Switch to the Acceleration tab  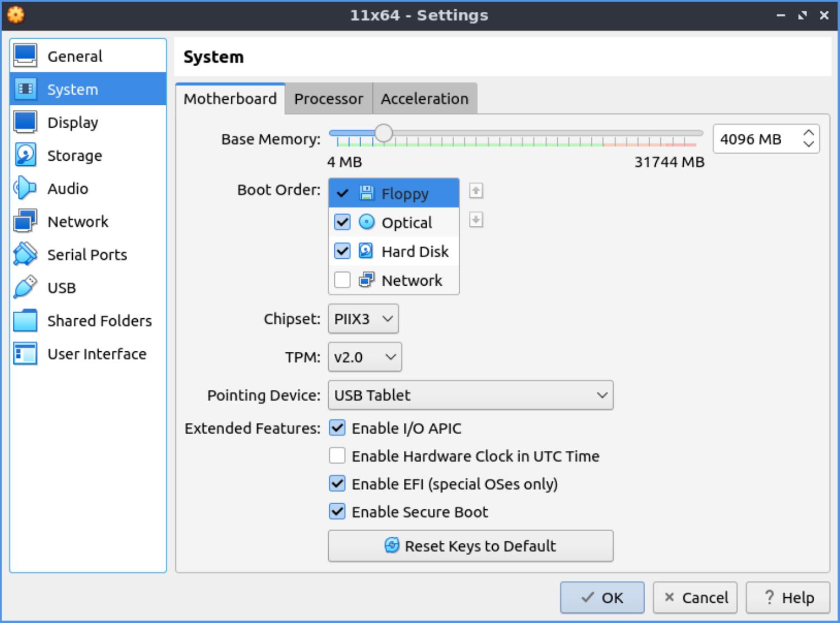point(424,98)
